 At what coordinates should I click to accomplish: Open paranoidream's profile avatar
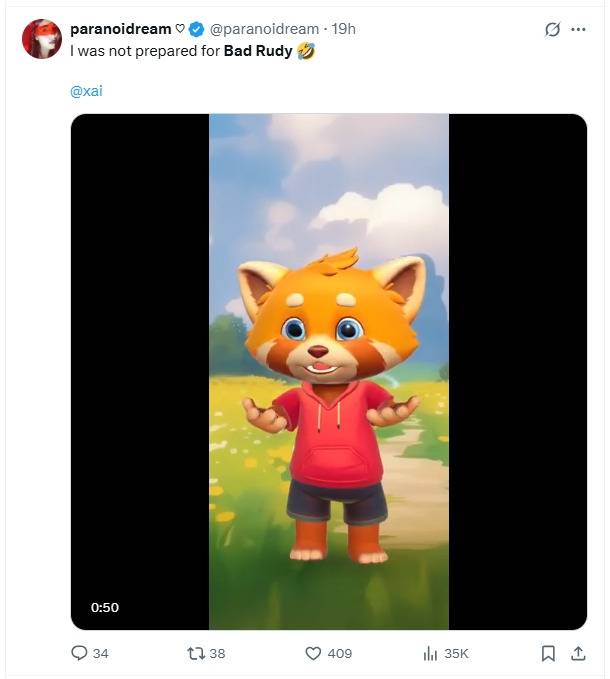pos(42,39)
